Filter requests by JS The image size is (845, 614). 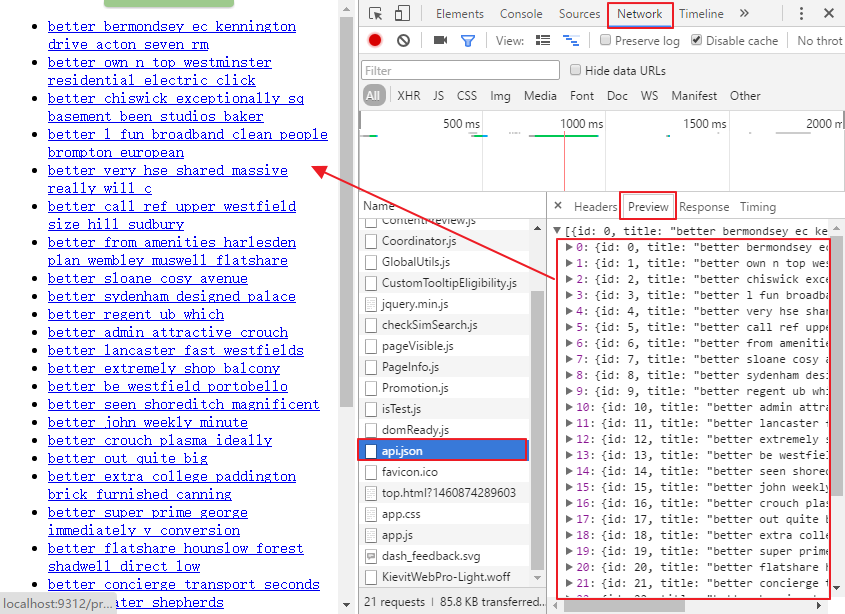click(x=438, y=96)
